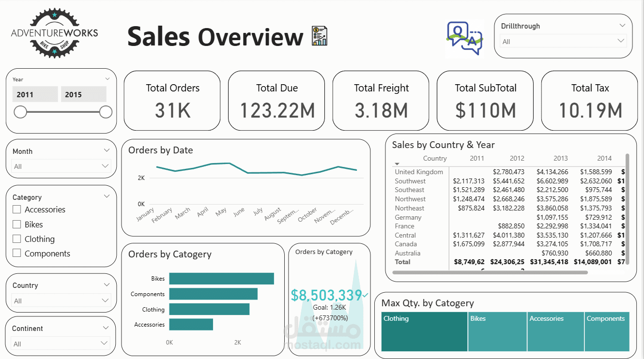This screenshot has width=644, height=359.
Task: Check the Clothing category checkbox
Action: [17, 239]
